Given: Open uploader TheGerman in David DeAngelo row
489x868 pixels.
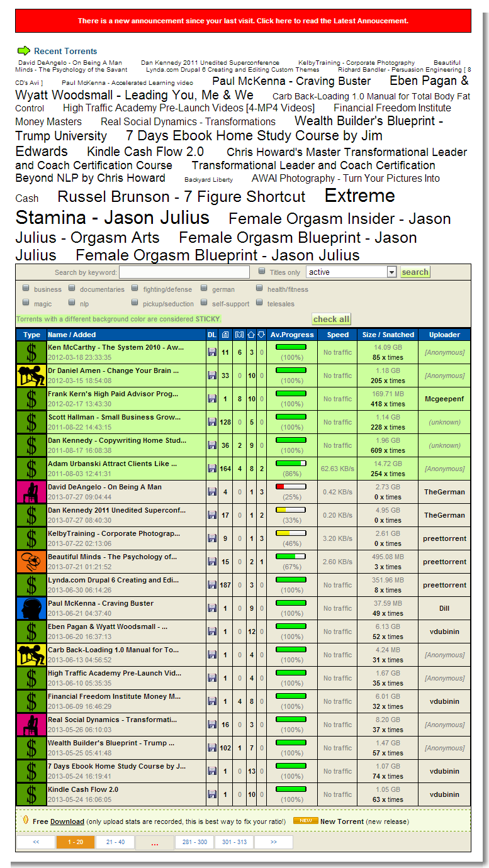Looking at the screenshot, I should coord(444,492).
